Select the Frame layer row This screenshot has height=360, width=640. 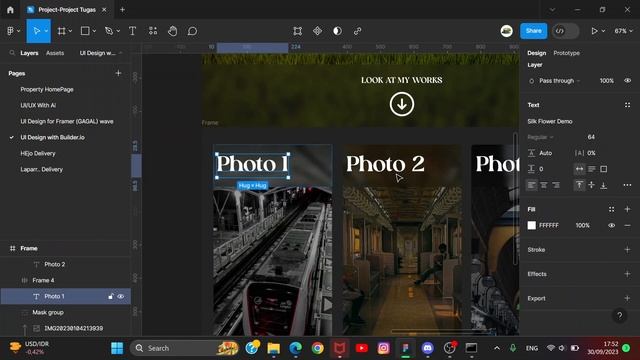coord(65,248)
